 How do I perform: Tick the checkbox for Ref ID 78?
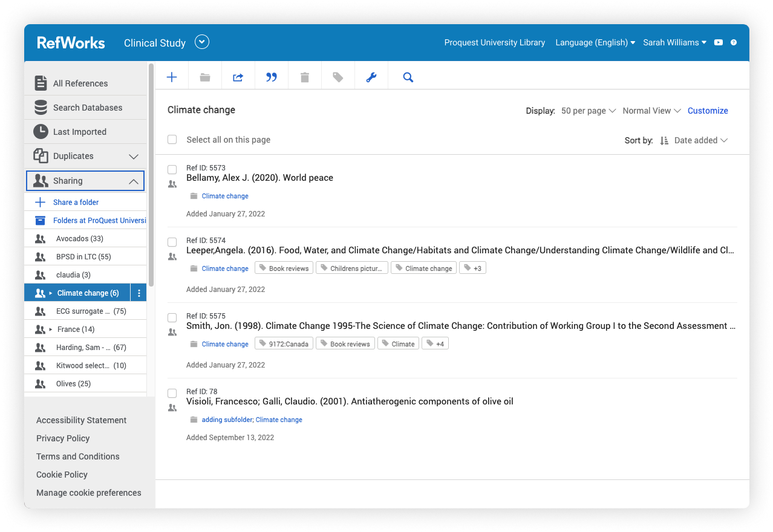(172, 393)
